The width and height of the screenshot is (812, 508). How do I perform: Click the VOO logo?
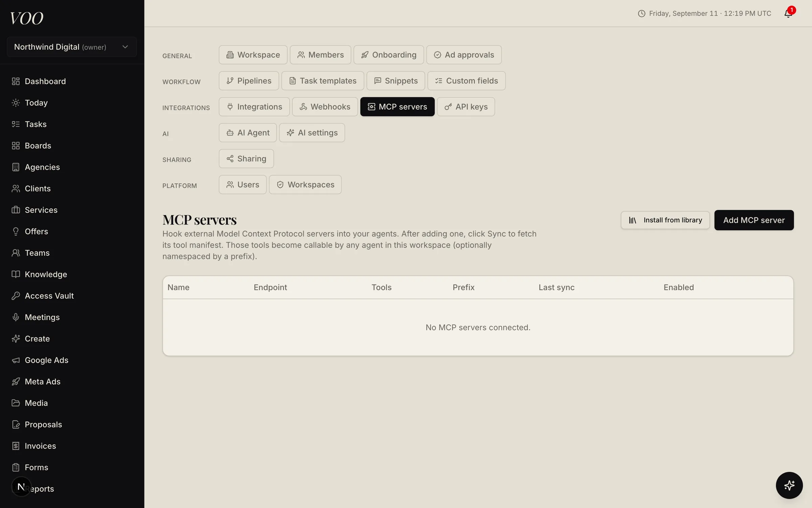point(27,18)
